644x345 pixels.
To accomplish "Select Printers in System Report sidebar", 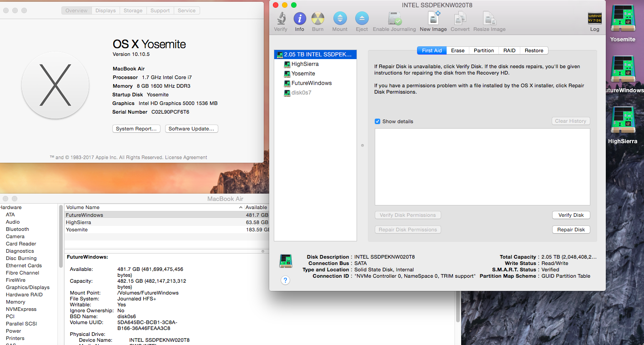I will tap(15, 338).
